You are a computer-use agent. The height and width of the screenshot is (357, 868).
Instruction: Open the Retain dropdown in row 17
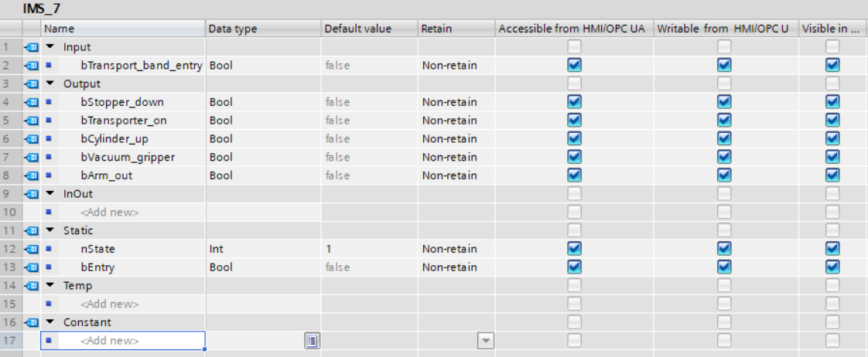click(485, 341)
